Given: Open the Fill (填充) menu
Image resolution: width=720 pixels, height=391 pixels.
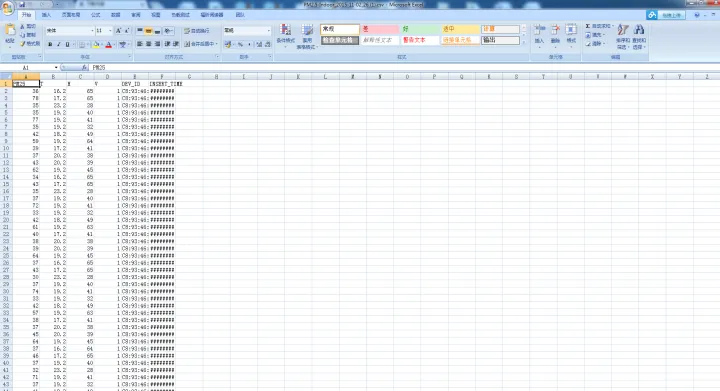Looking at the screenshot, I should [x=595, y=35].
